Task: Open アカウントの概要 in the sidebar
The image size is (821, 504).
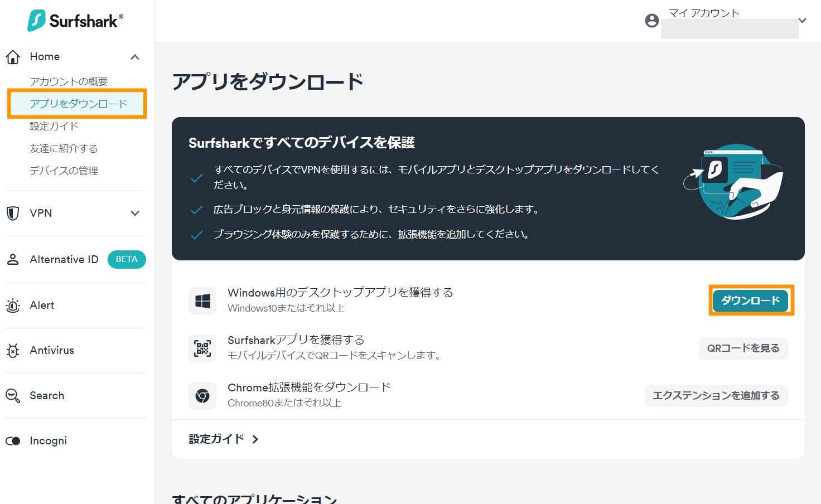Action: 69,81
